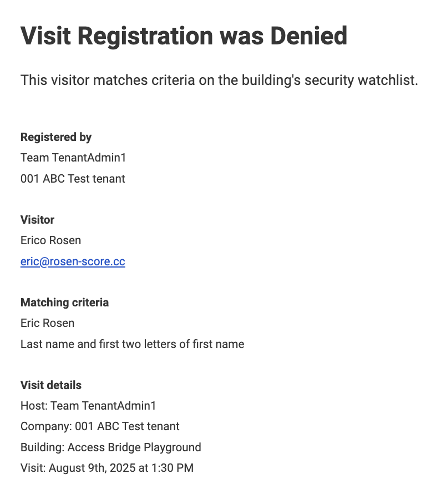Click the "Registered by" section label
The width and height of the screenshot is (436, 504).
pos(56,137)
